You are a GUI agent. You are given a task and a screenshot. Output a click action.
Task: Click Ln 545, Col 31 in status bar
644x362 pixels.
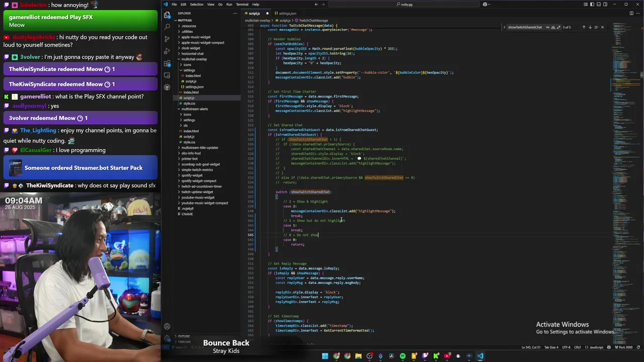point(531,347)
